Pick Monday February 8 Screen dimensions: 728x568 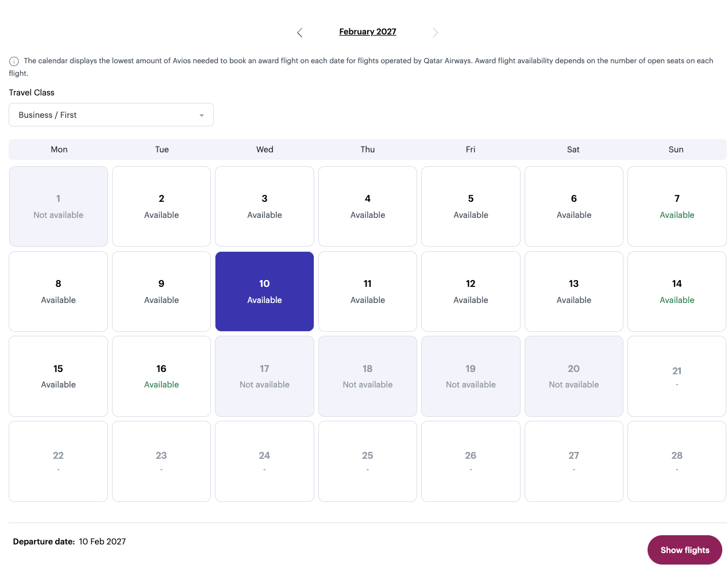point(59,291)
